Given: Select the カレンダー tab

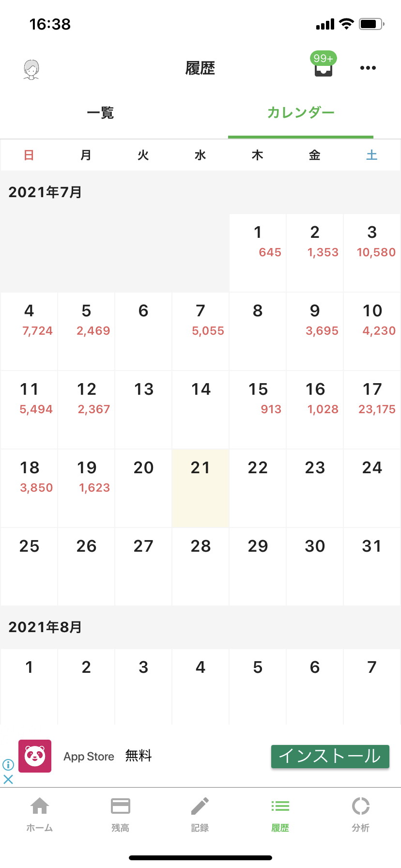Looking at the screenshot, I should click(301, 113).
